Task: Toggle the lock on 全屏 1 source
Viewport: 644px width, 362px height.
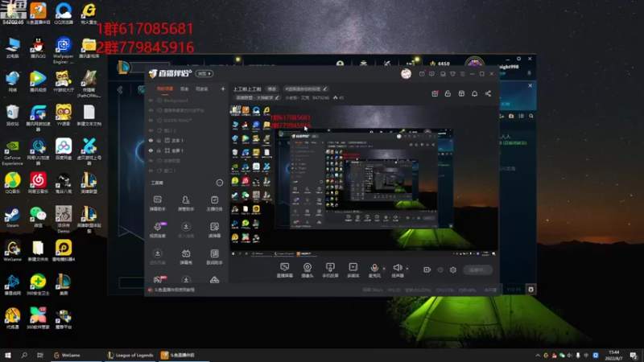Action: [x=159, y=150]
